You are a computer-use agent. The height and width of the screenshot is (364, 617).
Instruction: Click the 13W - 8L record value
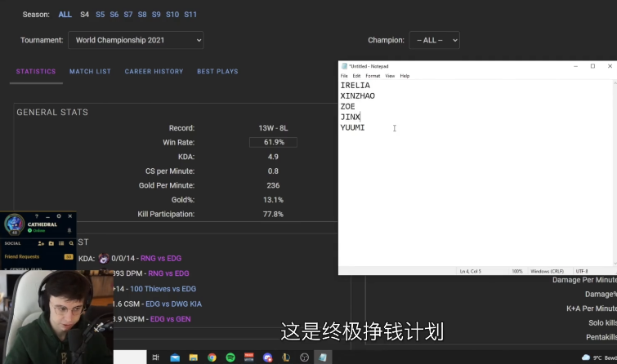coord(273,128)
